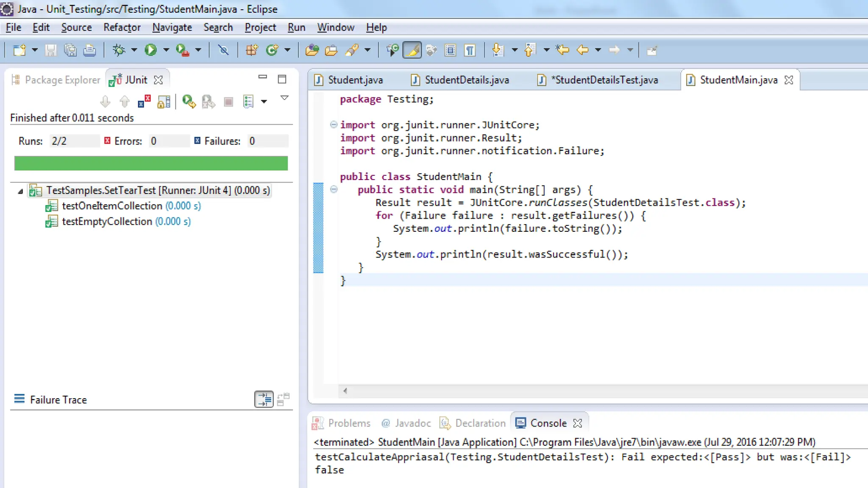Click the editor horizontal scrollbar left arrow

point(345,391)
